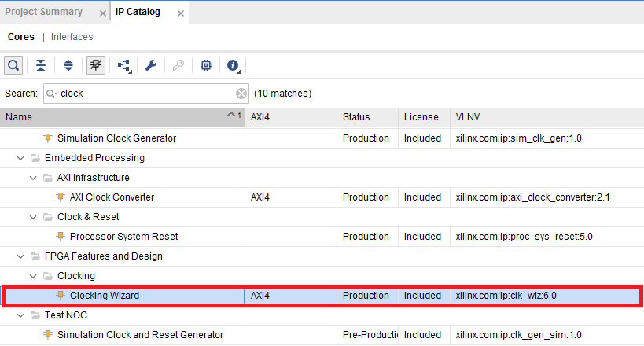Viewport: 644px width, 346px height.
Task: Click the Embedded Processing folder icon
Action: [x=35, y=158]
